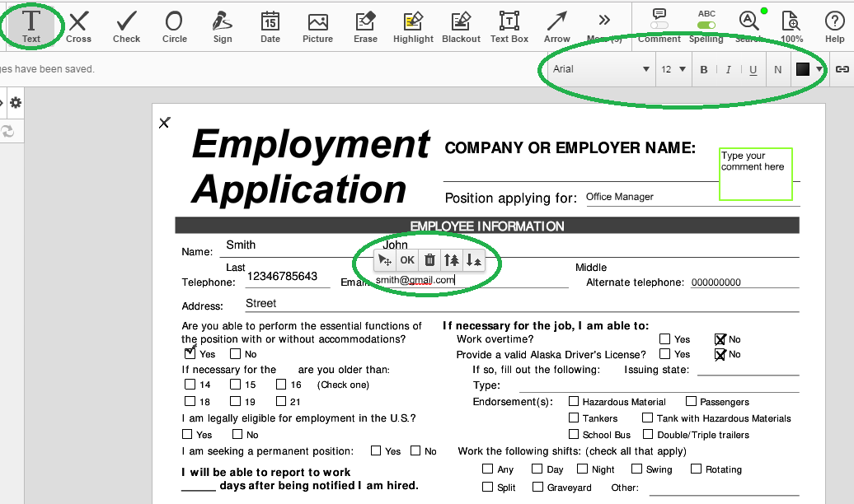Check the Graveyard shift box

click(537, 487)
